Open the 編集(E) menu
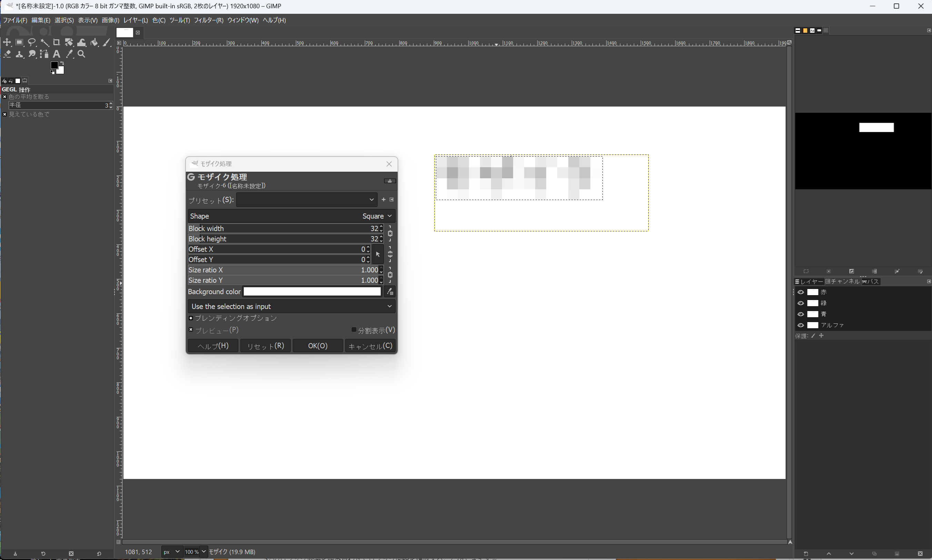Viewport: 932px width, 560px height. 41,20
